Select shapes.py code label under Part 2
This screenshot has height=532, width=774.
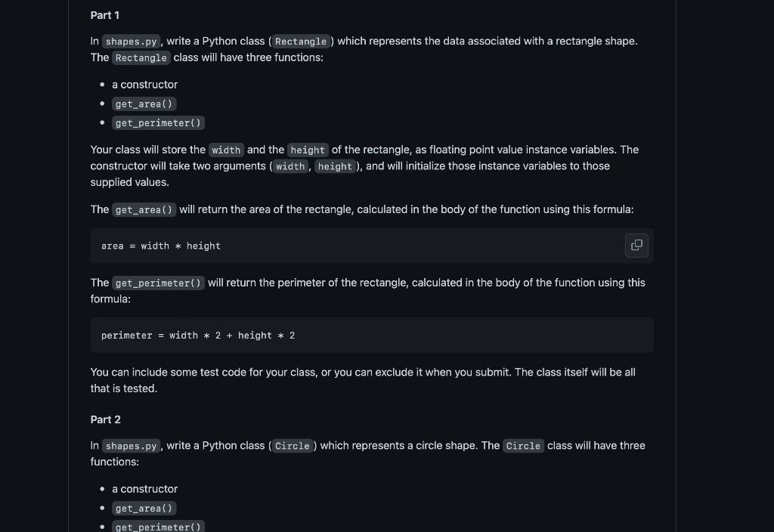[x=131, y=446]
